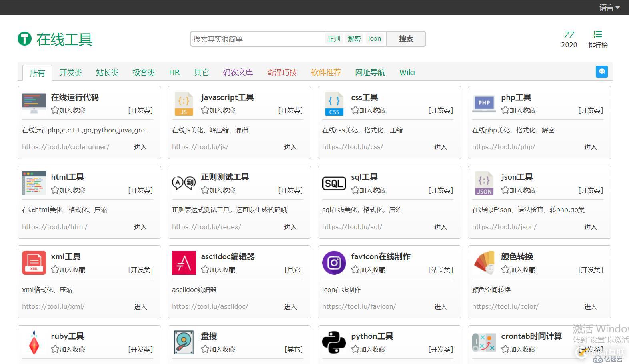Image resolution: width=629 pixels, height=364 pixels.
Task: Click the [站长类] tag on favicon在线制作
Action: (441, 270)
